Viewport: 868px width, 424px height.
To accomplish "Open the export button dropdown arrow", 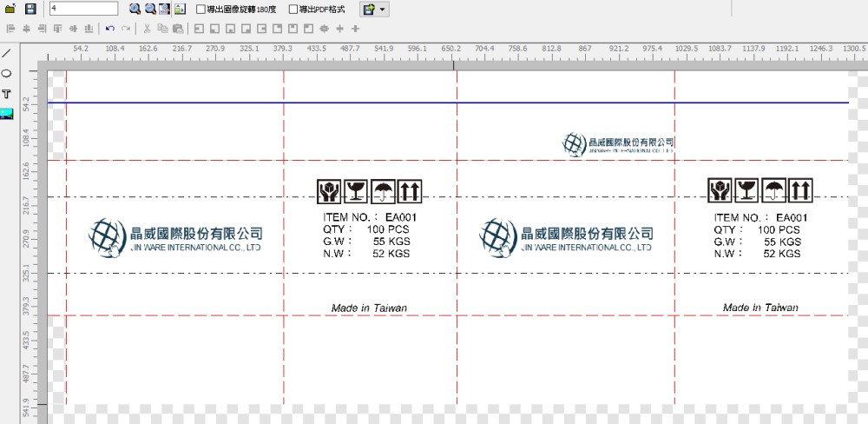I will 383,10.
